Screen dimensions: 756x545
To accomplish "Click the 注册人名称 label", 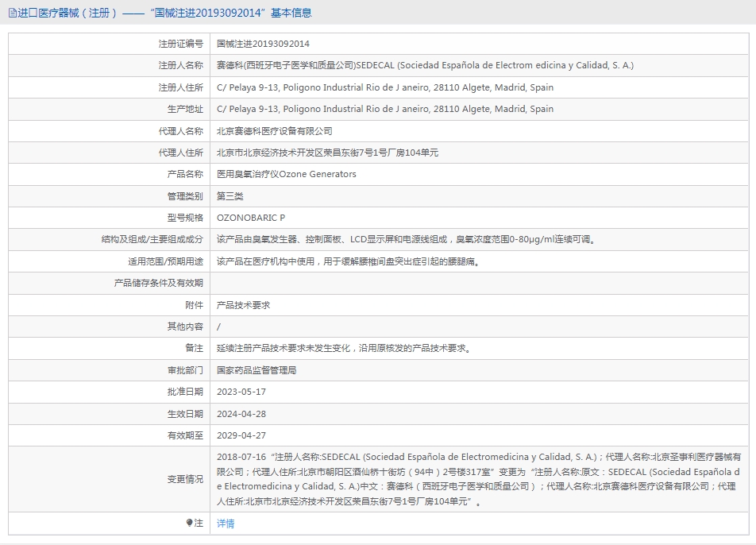I will [181, 66].
